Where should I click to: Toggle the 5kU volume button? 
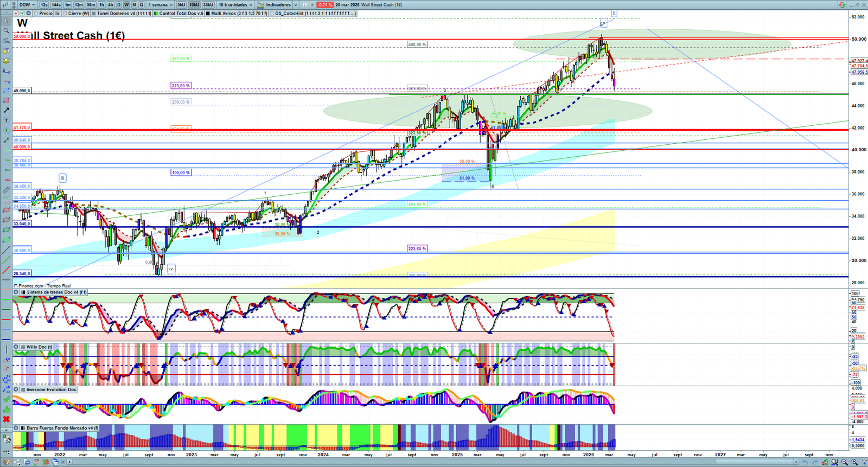(181, 4)
